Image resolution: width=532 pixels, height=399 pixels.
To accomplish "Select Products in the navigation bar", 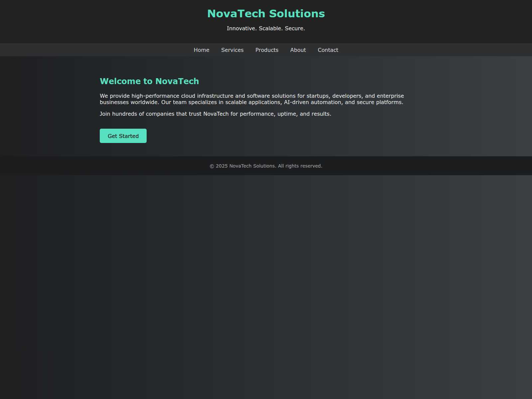I will [267, 50].
